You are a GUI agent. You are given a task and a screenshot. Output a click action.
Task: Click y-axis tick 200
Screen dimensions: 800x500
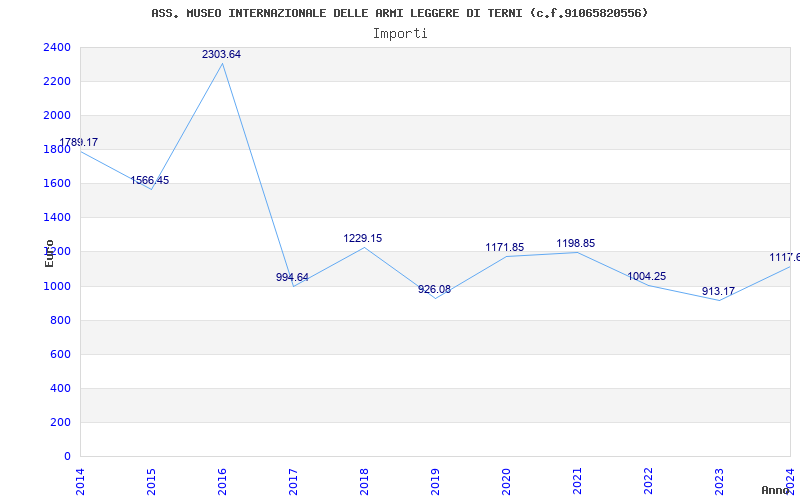coord(60,422)
